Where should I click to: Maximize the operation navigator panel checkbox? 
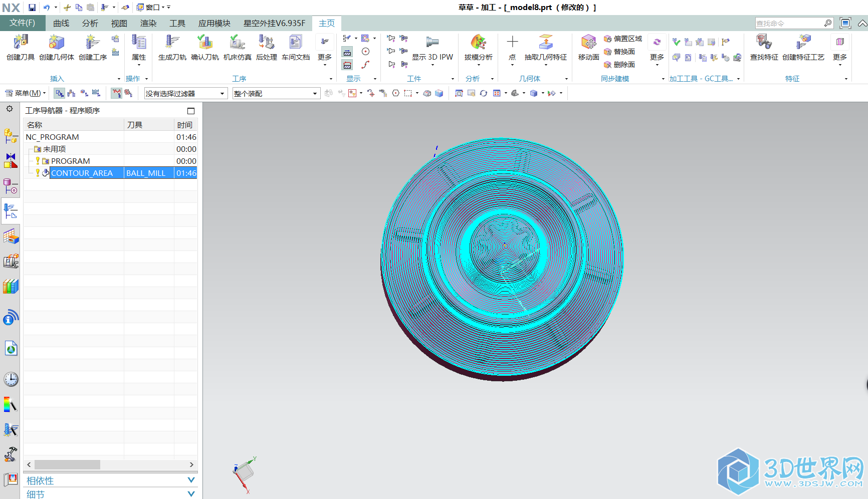pyautogui.click(x=191, y=111)
